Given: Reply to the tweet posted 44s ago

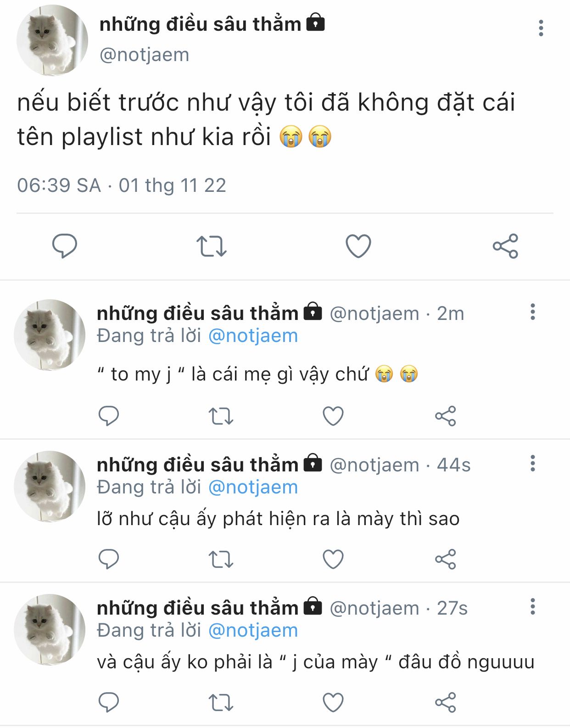Looking at the screenshot, I should (x=109, y=559).
